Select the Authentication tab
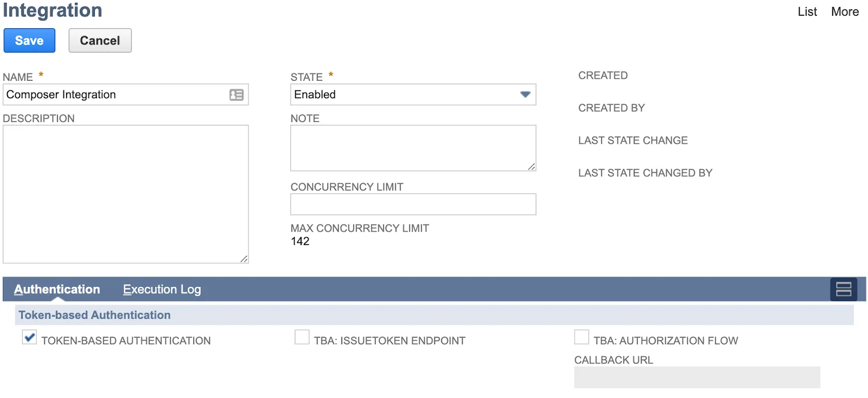The image size is (868, 398). (57, 289)
